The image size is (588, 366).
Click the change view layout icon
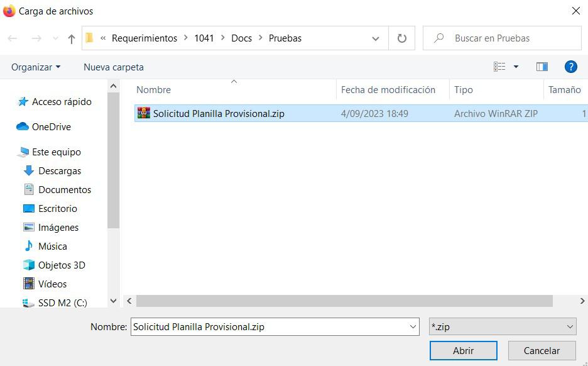[x=499, y=67]
